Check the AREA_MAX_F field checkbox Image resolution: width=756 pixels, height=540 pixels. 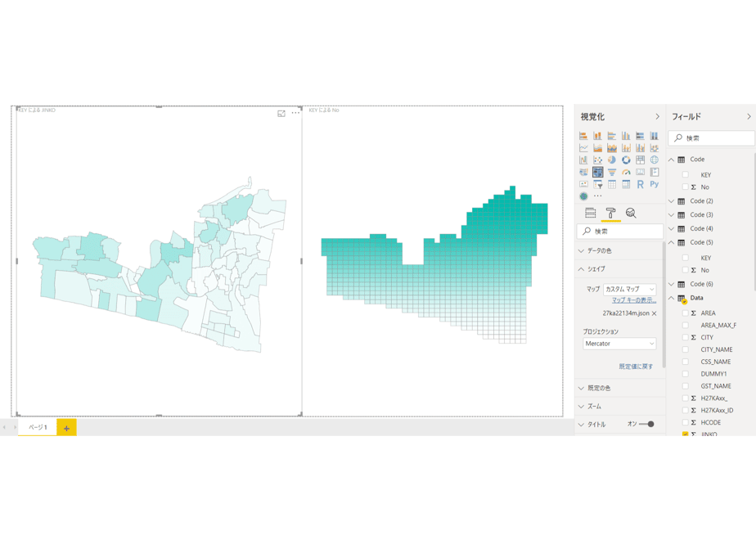click(685, 325)
